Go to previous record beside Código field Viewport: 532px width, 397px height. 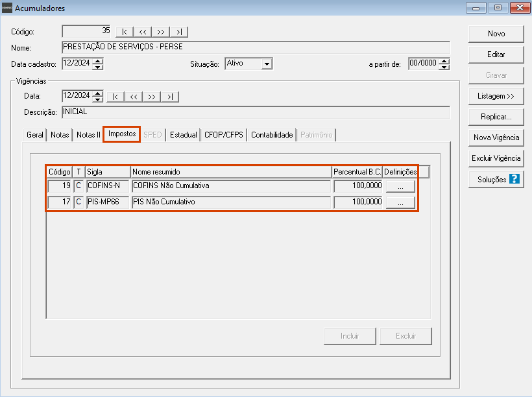[143, 32]
